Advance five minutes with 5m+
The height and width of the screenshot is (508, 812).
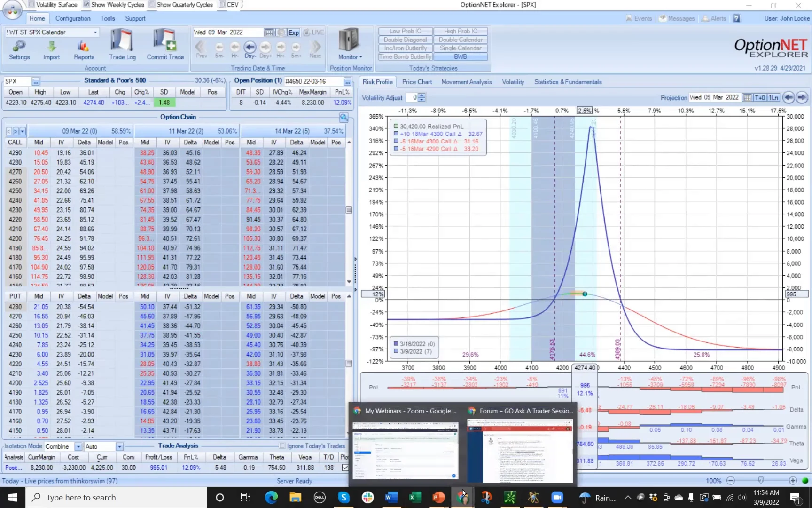[x=296, y=49]
